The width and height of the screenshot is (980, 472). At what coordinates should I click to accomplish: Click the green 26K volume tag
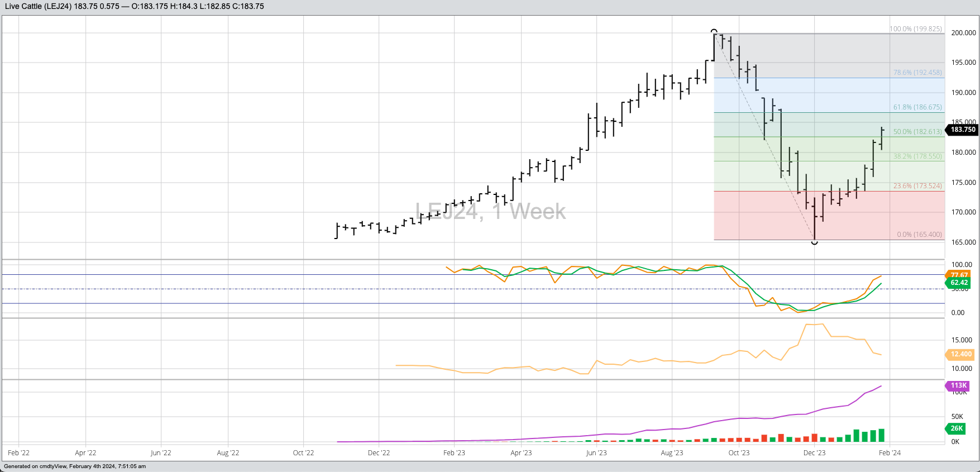click(x=957, y=428)
